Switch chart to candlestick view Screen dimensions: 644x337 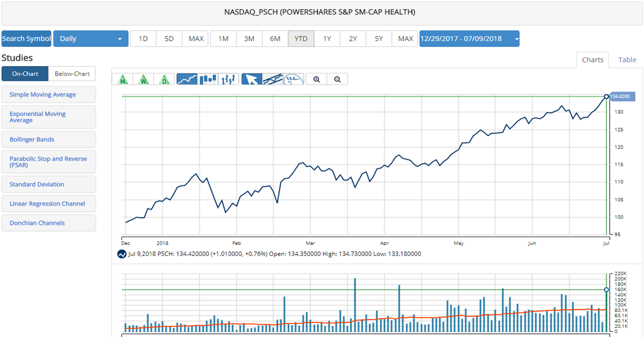209,79
